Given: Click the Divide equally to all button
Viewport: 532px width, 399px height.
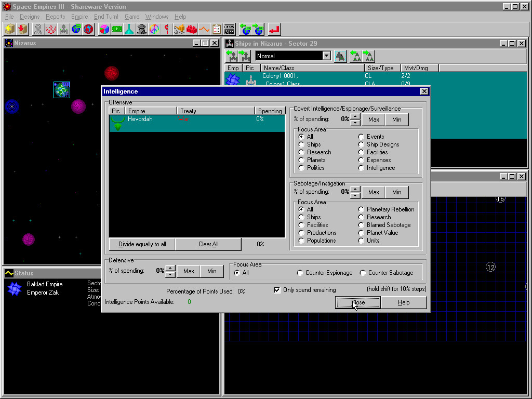Looking at the screenshot, I should [x=142, y=244].
